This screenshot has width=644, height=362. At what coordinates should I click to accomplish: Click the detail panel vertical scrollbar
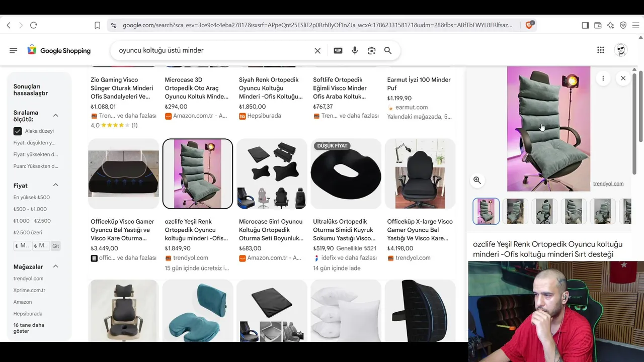pyautogui.click(x=634, y=124)
